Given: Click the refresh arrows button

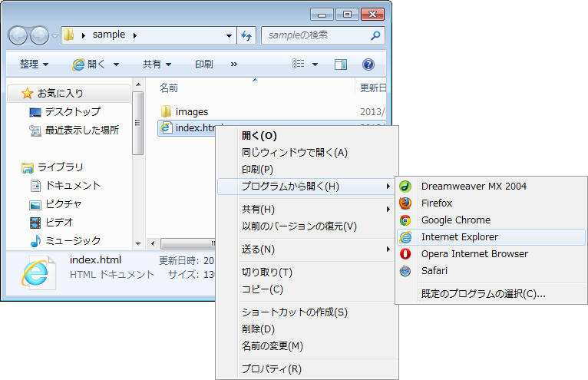Looking at the screenshot, I should [246, 35].
